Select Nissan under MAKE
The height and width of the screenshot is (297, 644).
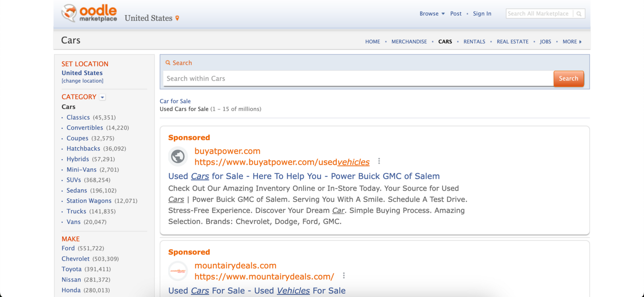pyautogui.click(x=71, y=280)
